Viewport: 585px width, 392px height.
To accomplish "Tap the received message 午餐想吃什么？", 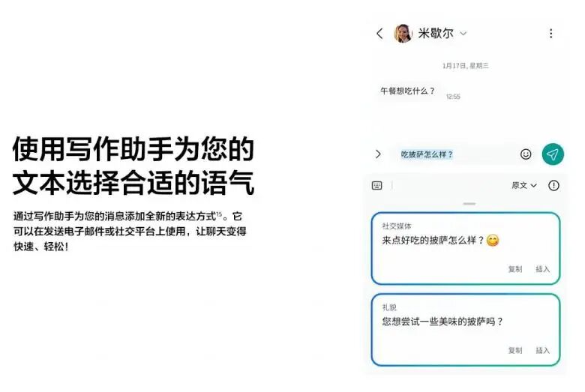I will pos(407,91).
